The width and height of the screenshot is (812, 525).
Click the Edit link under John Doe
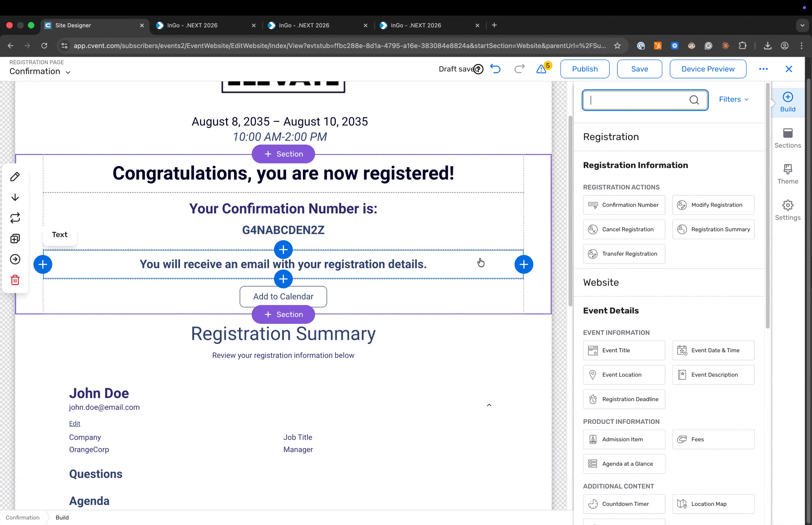pos(75,423)
